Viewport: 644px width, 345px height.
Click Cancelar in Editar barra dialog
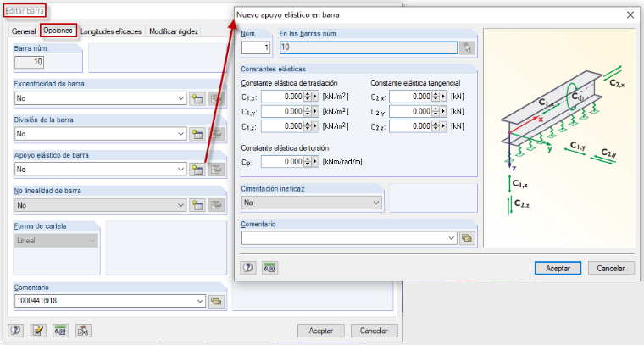tap(375, 331)
